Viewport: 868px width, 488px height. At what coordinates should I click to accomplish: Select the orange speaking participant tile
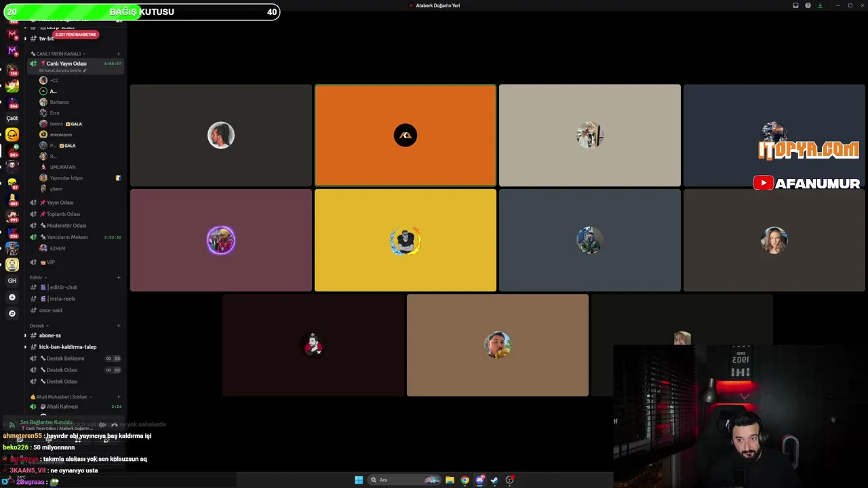point(406,136)
